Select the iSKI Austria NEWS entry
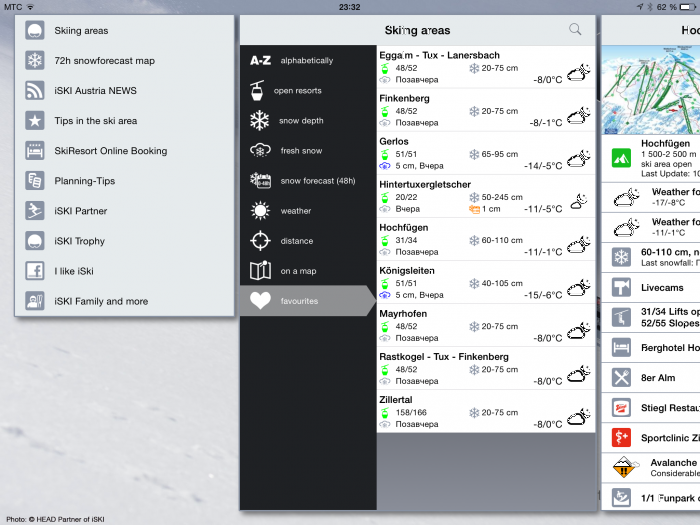700x525 pixels. pos(125,90)
